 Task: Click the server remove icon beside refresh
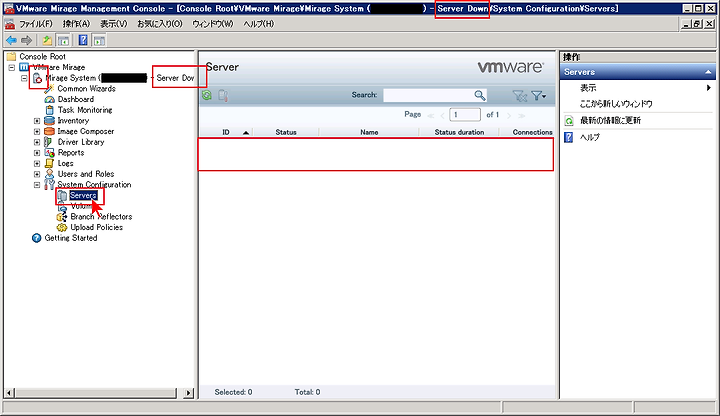[223, 95]
